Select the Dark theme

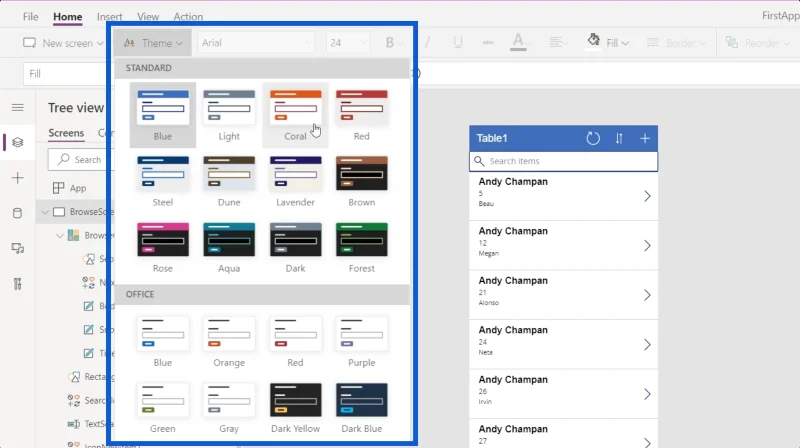coord(295,247)
